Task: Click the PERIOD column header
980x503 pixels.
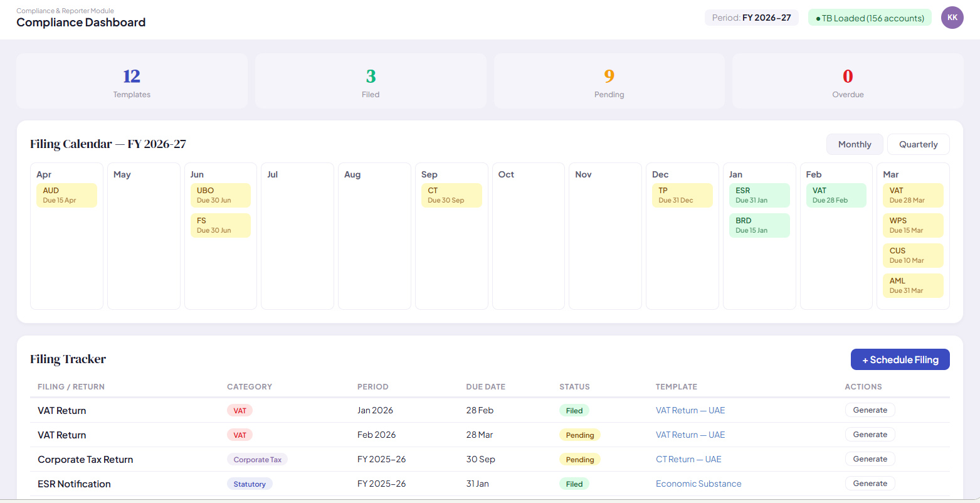Action: [373, 387]
